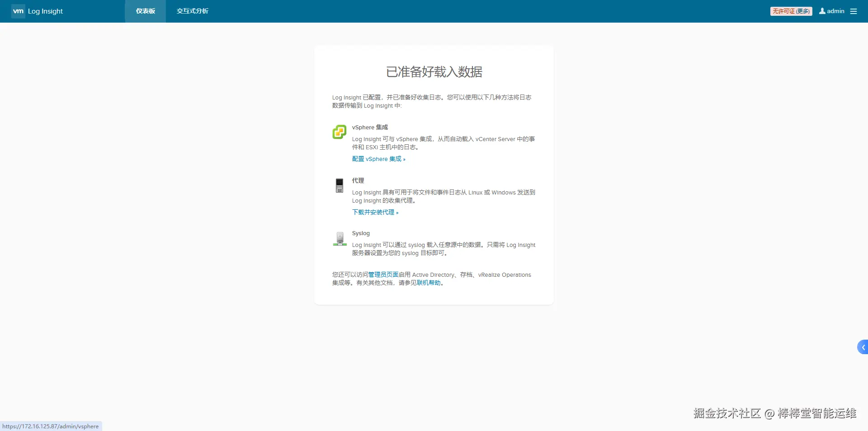Click the agent server tower icon
868x431 pixels.
pyautogui.click(x=340, y=185)
